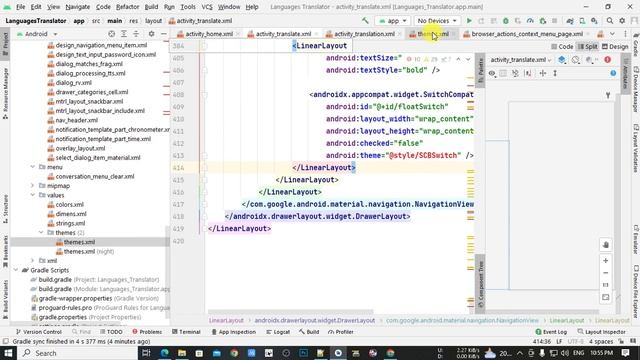Toggle pan mode hand icon in design view
Screen dimensions: 640x360
(606, 245)
